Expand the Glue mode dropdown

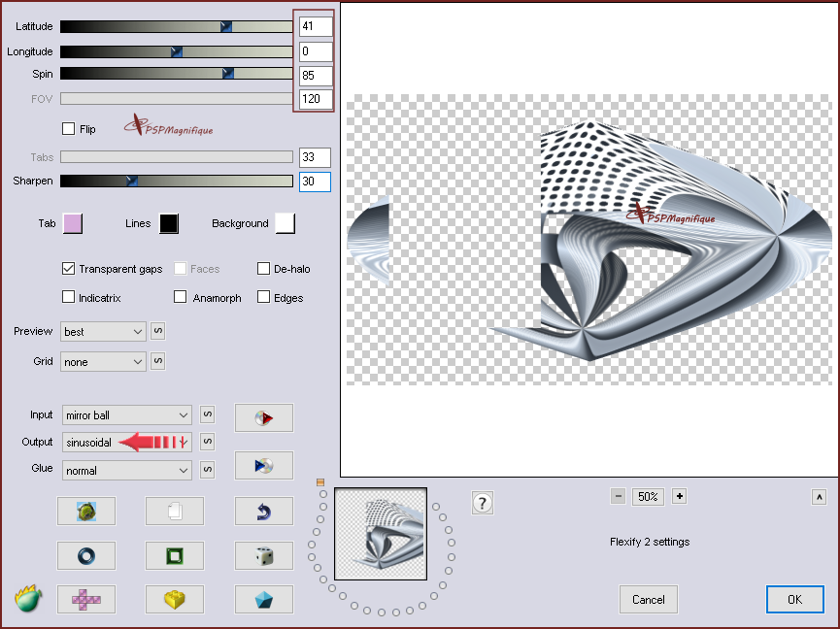coord(126,471)
